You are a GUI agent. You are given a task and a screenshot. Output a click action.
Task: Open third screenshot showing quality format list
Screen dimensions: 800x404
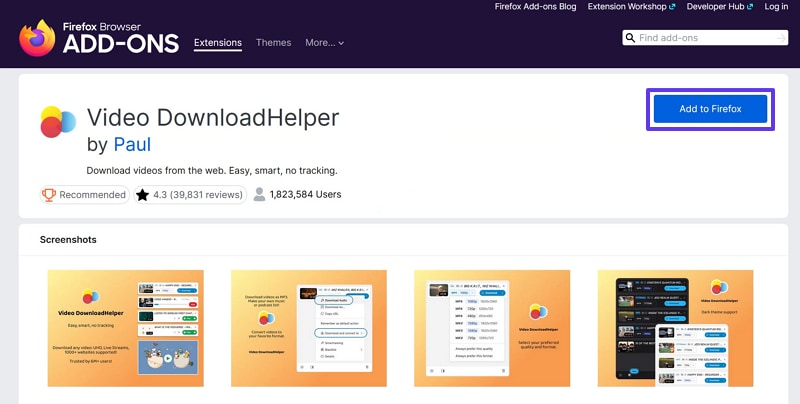pyautogui.click(x=492, y=328)
